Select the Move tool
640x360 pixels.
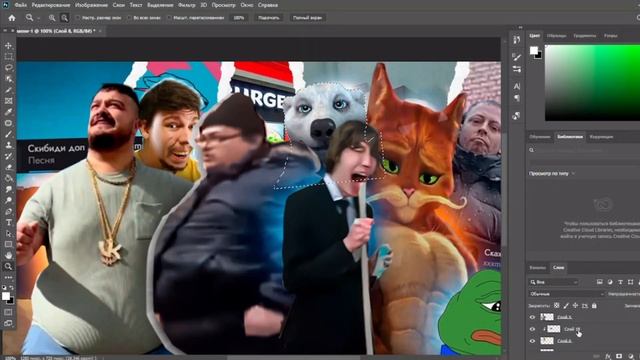[9, 45]
